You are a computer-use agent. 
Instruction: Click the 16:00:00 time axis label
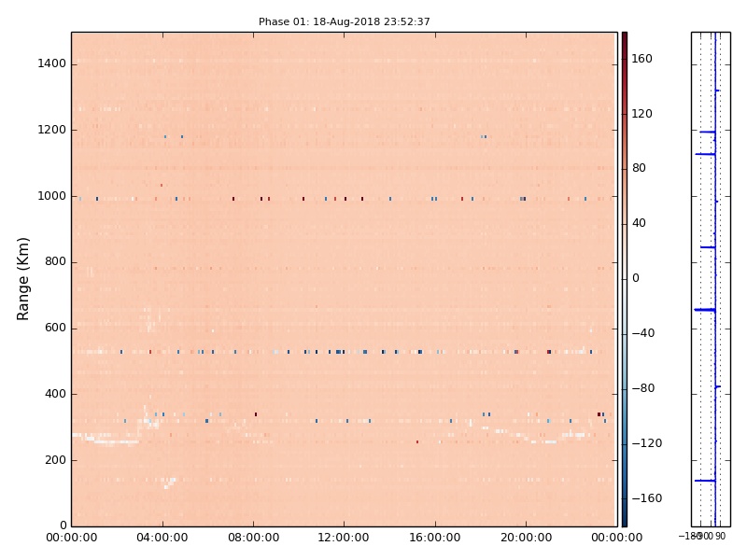pyautogui.click(x=435, y=538)
